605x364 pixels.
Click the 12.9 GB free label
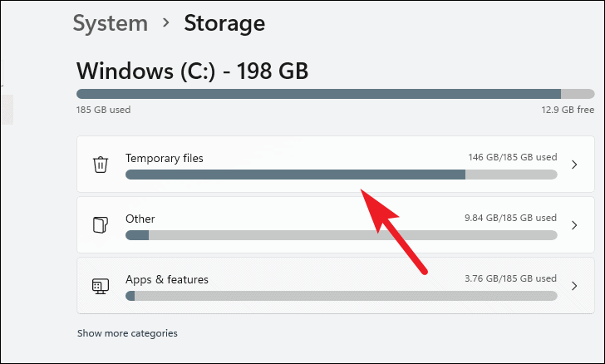[568, 110]
